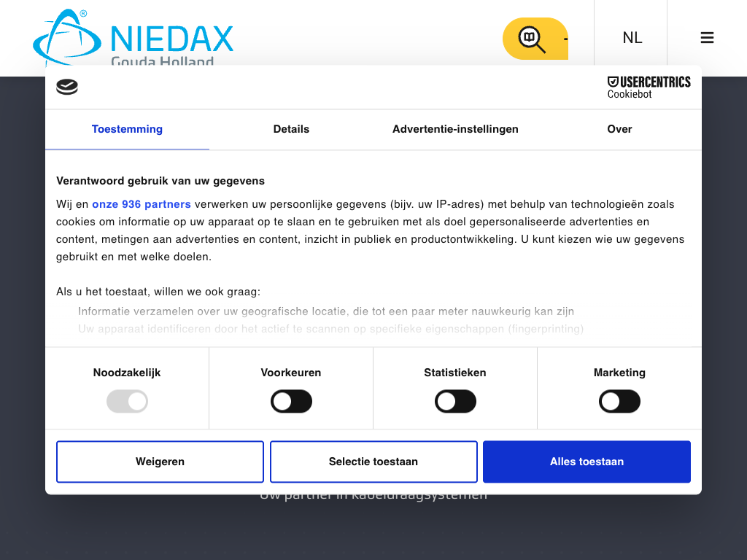Click the fingerprinting description line
This screenshot has height=560, width=747.
[x=330, y=329]
